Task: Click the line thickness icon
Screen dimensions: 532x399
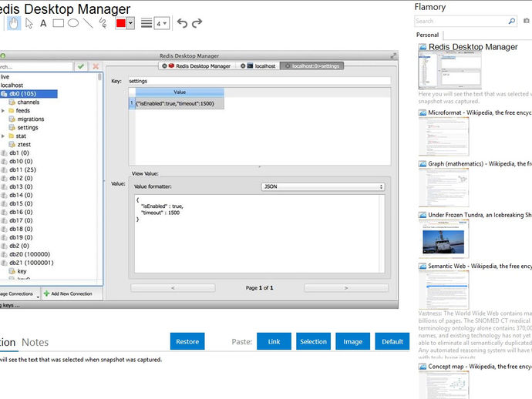Action: [146, 23]
